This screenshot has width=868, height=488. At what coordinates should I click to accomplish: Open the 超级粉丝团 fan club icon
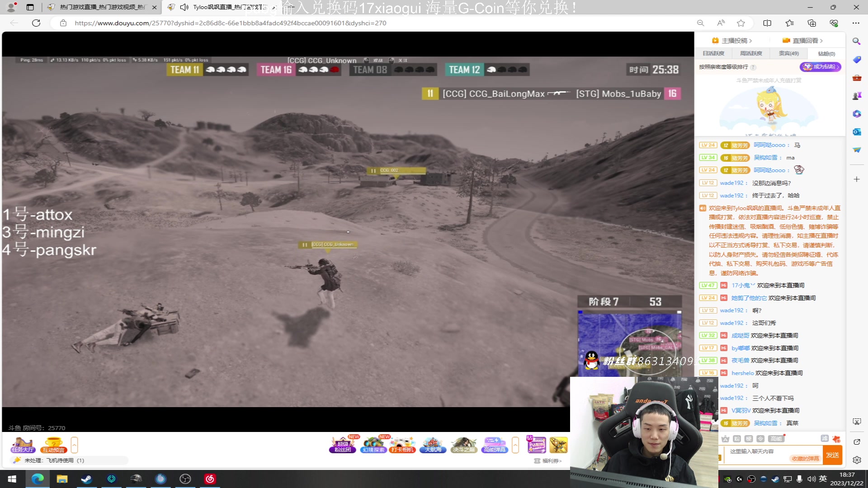pos(343,445)
